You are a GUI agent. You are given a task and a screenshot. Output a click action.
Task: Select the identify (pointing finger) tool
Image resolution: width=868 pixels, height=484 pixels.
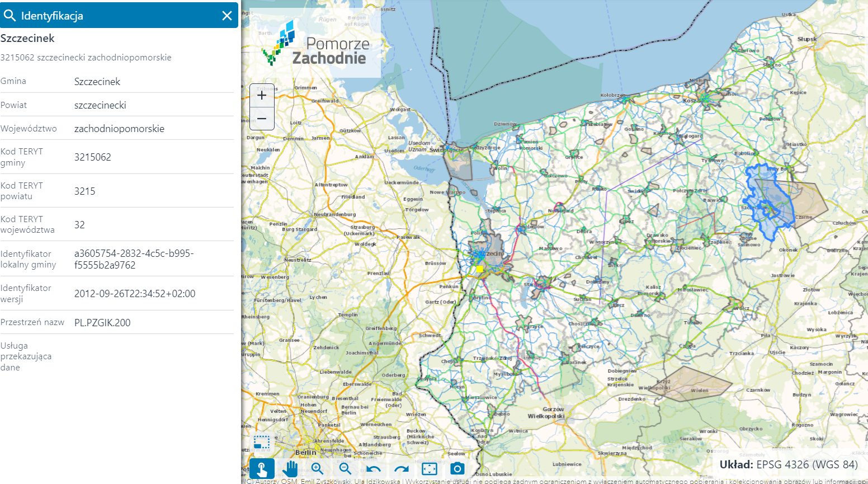click(x=262, y=469)
